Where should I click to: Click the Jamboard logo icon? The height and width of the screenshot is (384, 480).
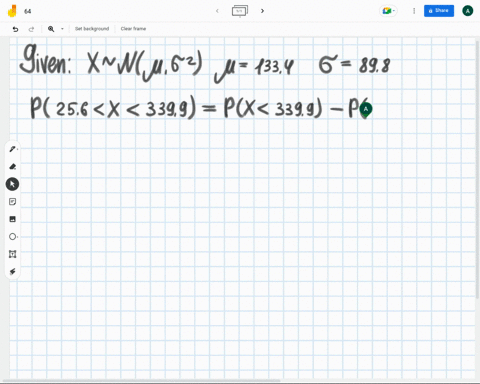[x=12, y=11]
